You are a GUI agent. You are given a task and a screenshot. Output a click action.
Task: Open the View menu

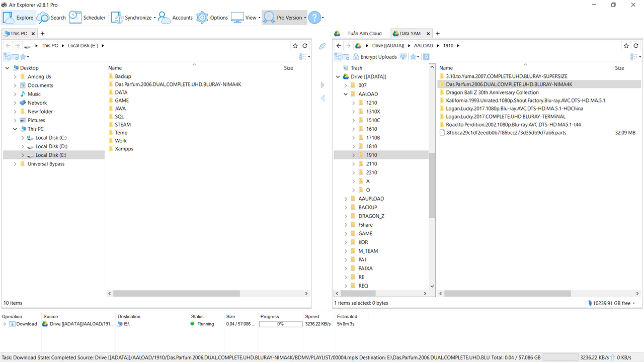(246, 18)
